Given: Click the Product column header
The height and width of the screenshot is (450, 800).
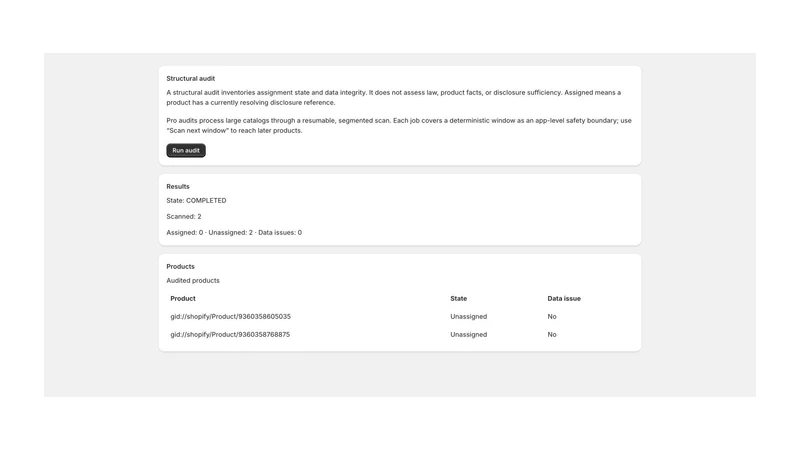Looking at the screenshot, I should click(x=183, y=298).
